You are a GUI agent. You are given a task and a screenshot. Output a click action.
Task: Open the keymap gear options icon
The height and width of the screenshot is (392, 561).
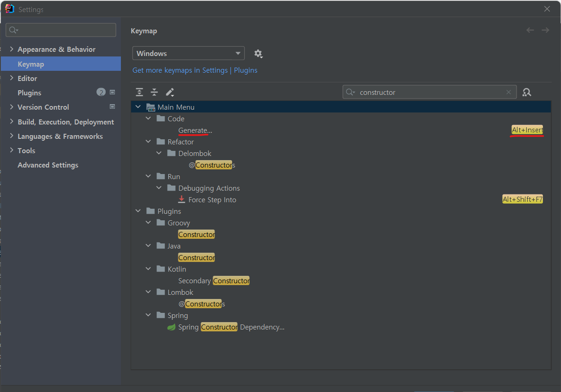(258, 54)
